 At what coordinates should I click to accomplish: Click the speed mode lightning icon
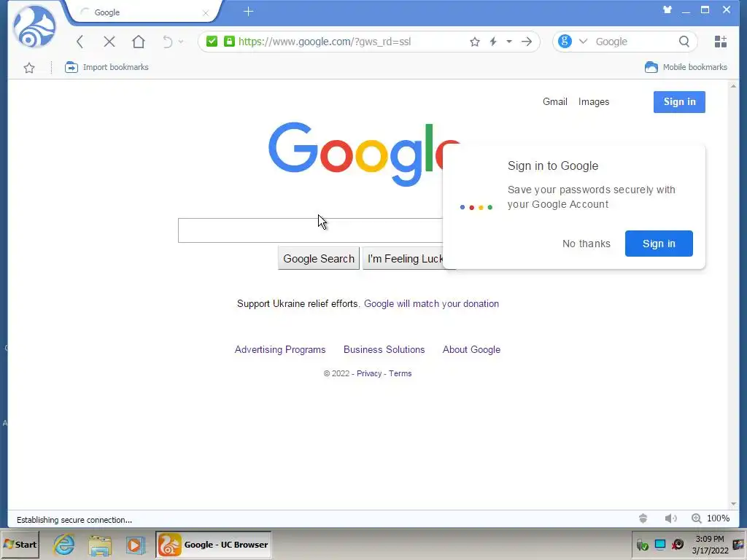pos(493,42)
